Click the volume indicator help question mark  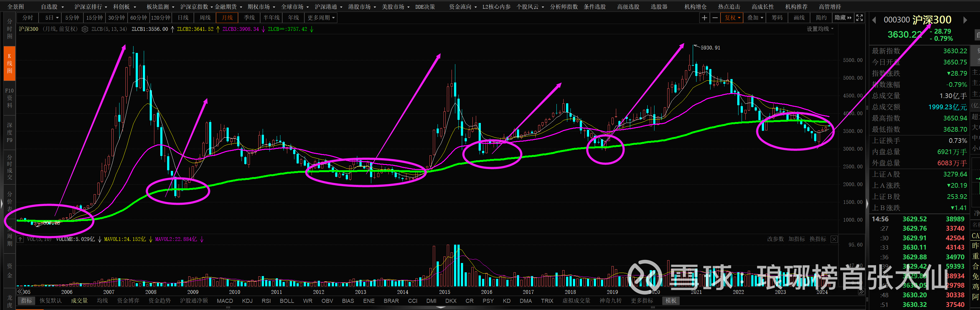(x=20, y=239)
